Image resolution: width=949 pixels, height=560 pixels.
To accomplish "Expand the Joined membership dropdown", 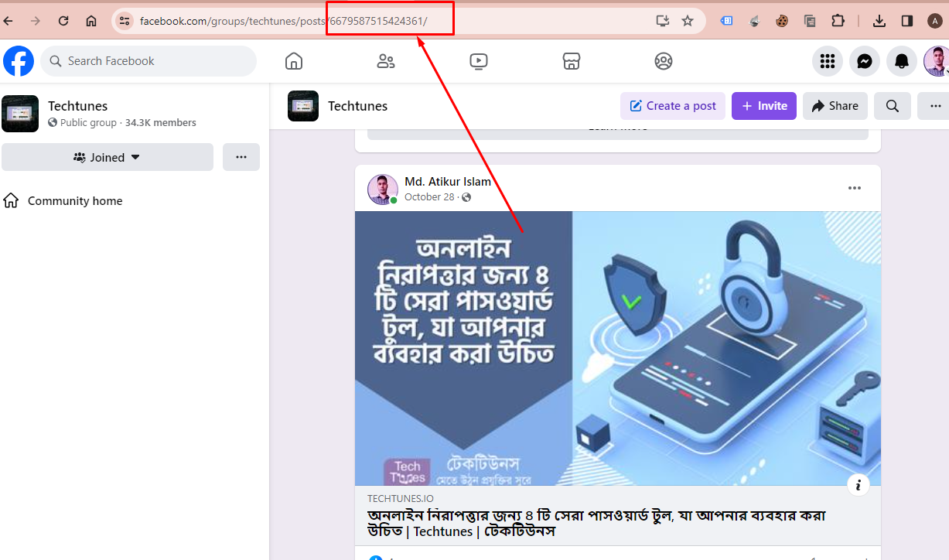I will click(108, 157).
